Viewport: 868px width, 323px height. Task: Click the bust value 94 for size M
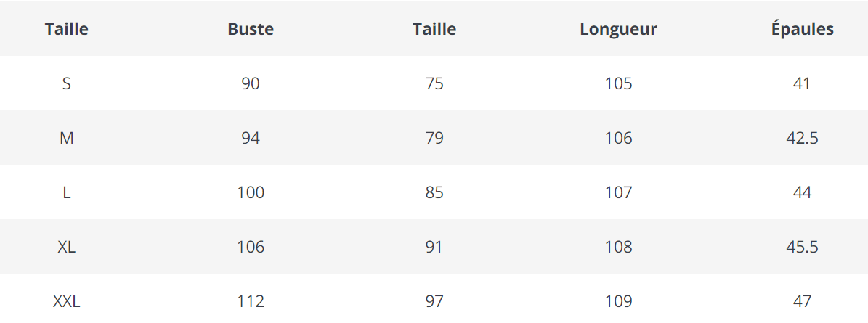[251, 138]
